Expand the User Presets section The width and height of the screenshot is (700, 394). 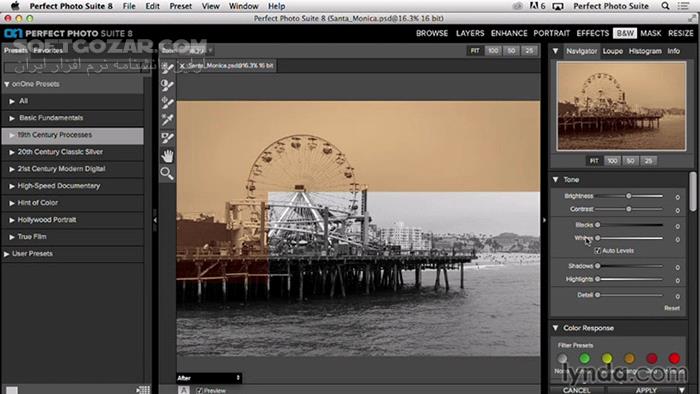pyautogui.click(x=7, y=254)
